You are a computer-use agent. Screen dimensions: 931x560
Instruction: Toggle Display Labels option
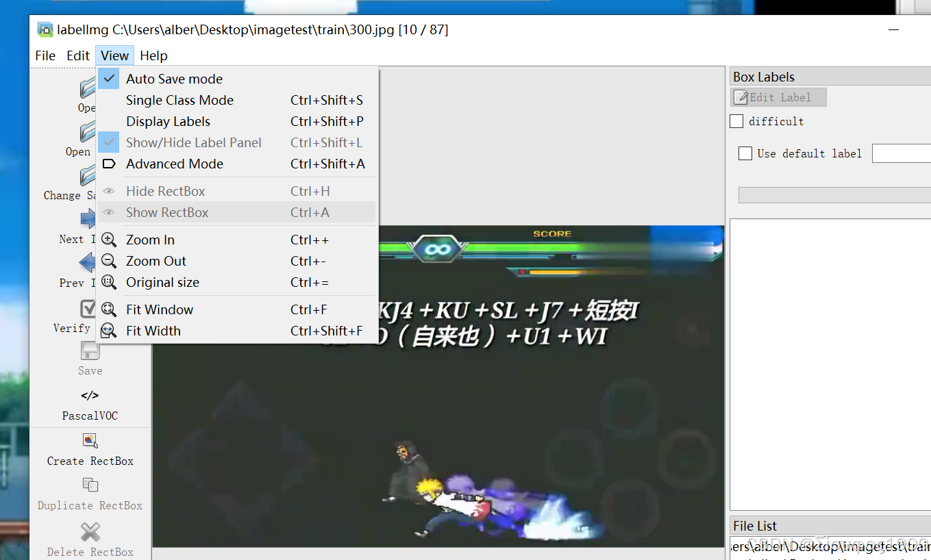(x=237, y=121)
